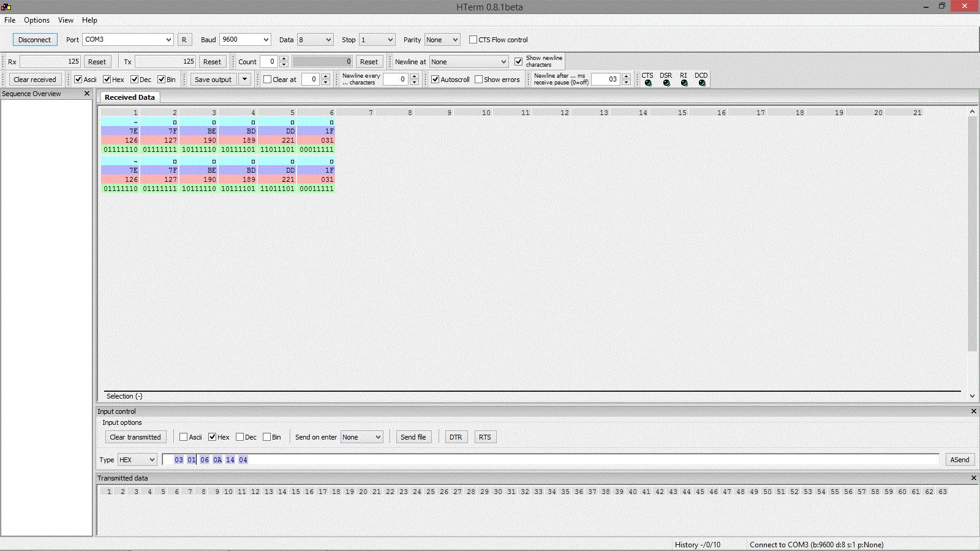
Task: Refresh the port list with R button
Action: pos(184,40)
